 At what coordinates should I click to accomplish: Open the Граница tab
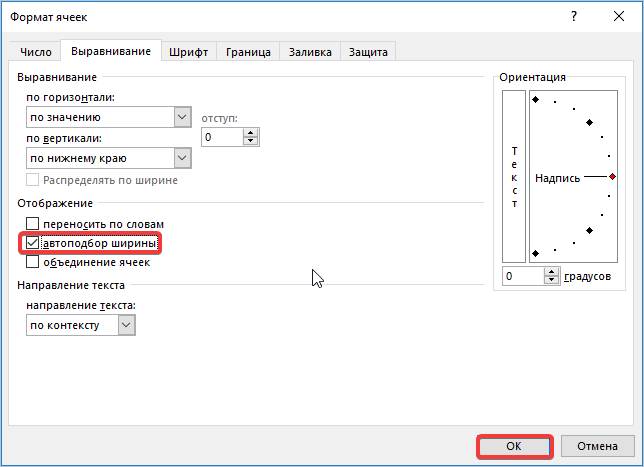(248, 52)
